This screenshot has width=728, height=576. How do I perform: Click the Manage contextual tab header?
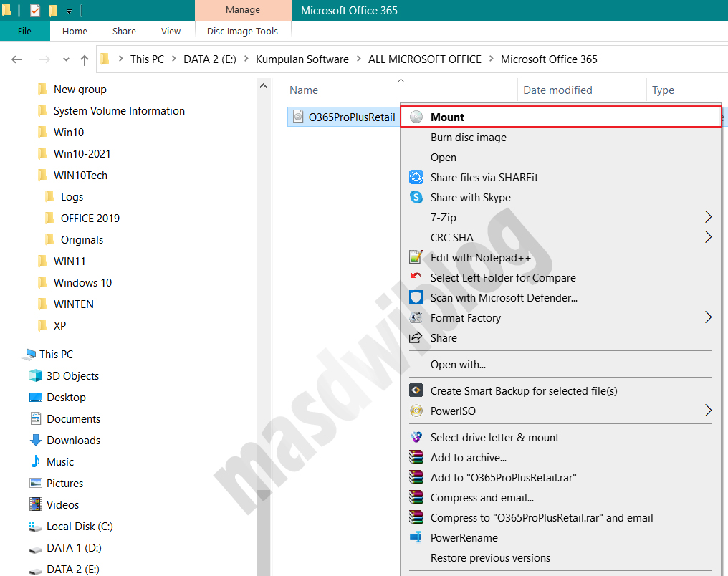[x=243, y=10]
